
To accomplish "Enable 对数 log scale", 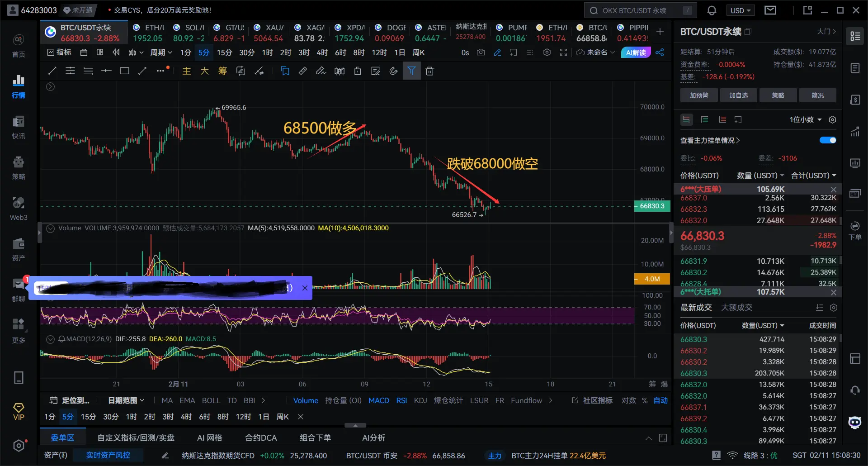I will tap(629, 400).
